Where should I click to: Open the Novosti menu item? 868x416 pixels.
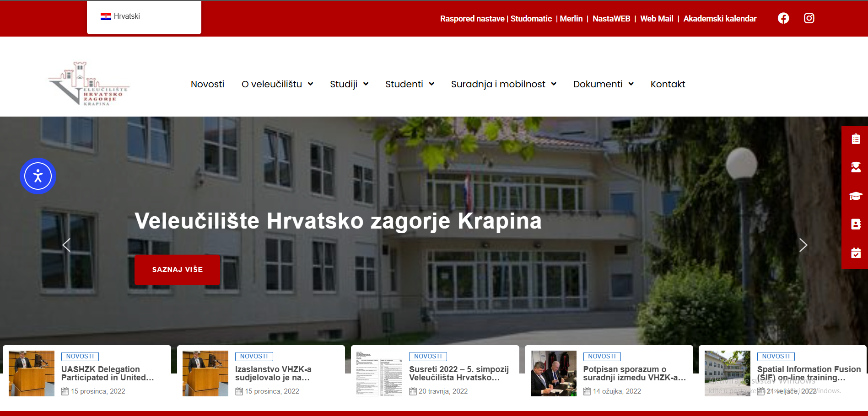click(x=207, y=84)
